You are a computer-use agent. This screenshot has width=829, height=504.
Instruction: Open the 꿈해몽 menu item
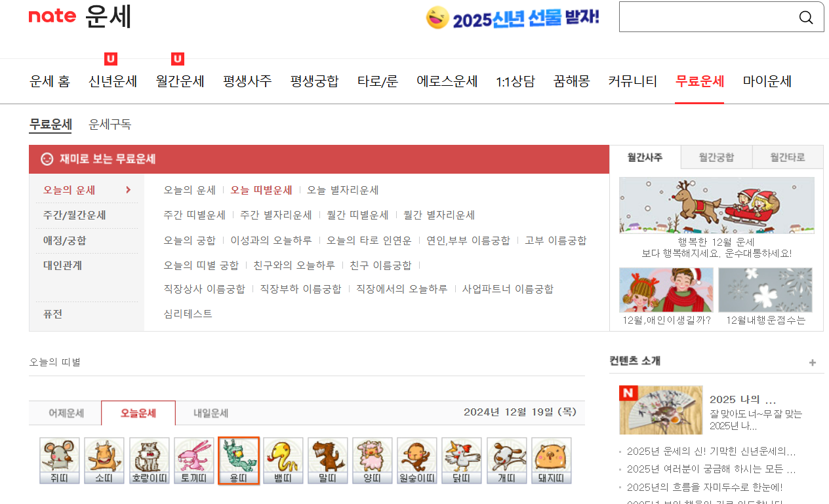pyautogui.click(x=571, y=81)
